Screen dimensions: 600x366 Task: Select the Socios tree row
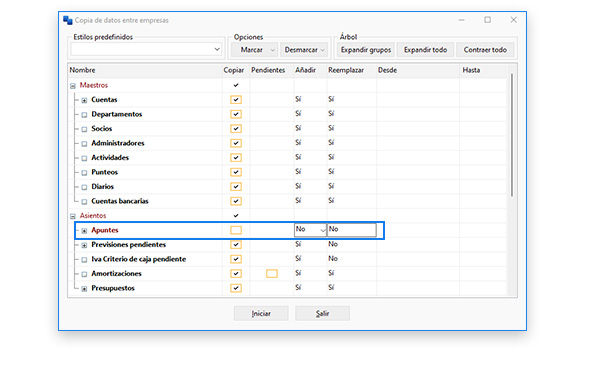[102, 129]
